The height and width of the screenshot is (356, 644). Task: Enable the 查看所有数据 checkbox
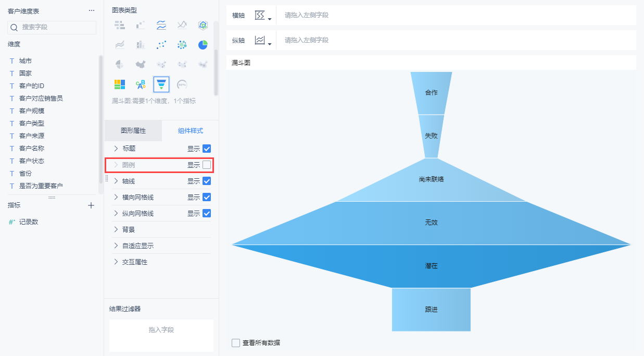(x=236, y=343)
